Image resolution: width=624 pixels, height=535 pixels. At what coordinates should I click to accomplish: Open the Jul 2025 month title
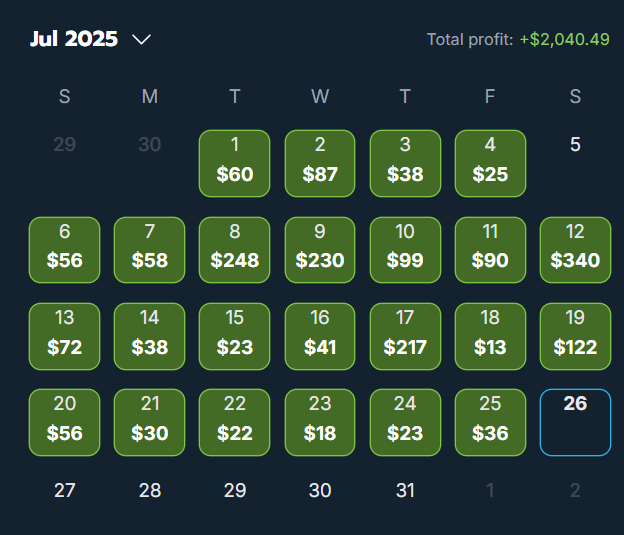pos(74,39)
